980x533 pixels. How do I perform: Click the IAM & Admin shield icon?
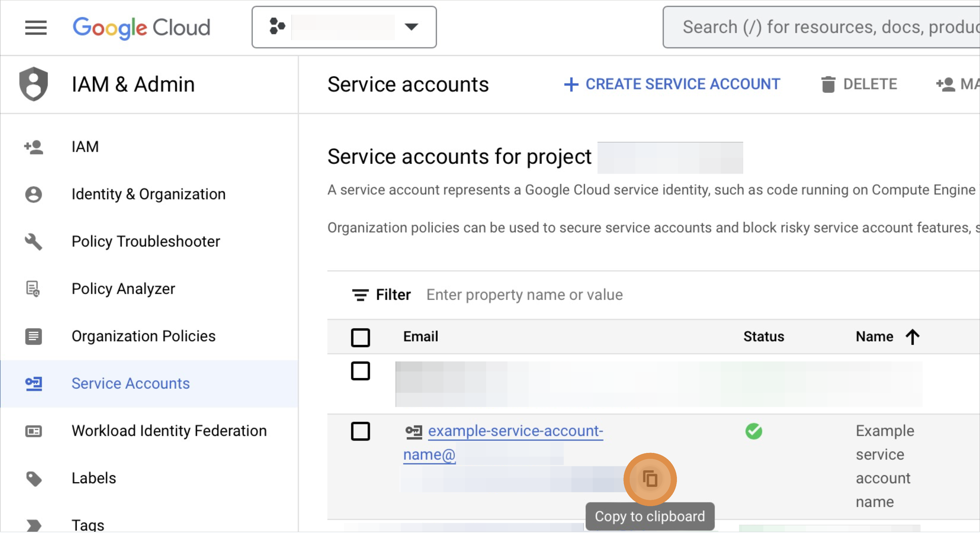(x=34, y=84)
